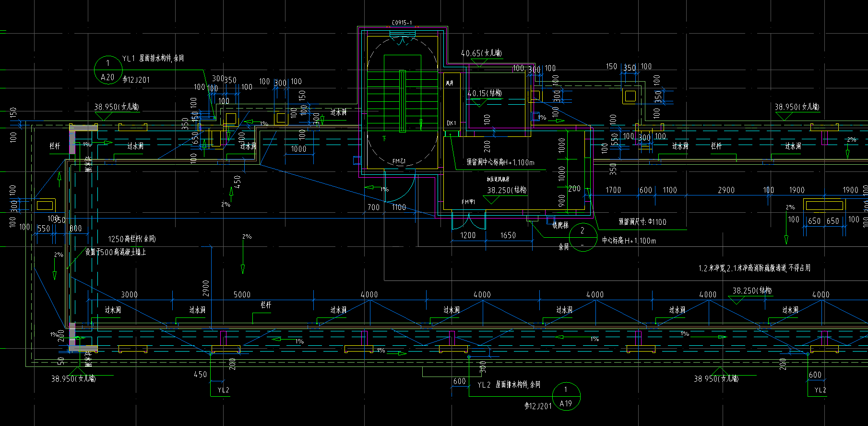
Task: Click the 加压送风机房 room name
Action: pyautogui.click(x=498, y=179)
